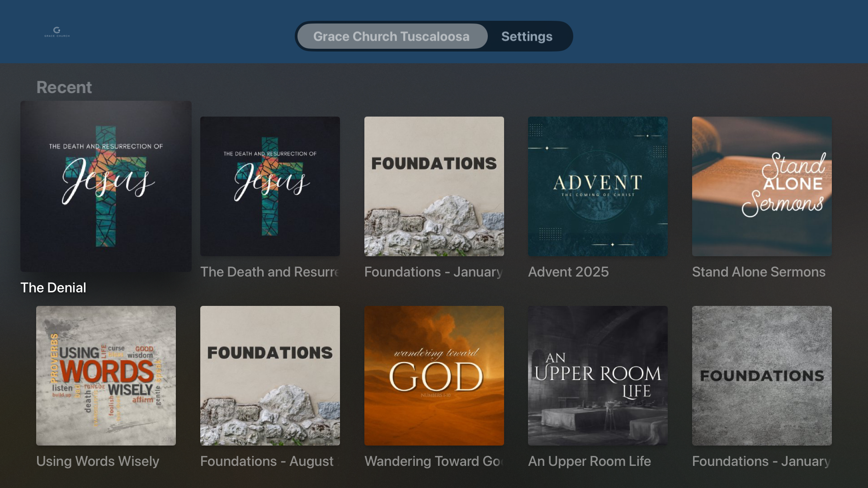Image resolution: width=868 pixels, height=488 pixels.
Task: Switch to the Settings tab
Action: pyautogui.click(x=527, y=36)
